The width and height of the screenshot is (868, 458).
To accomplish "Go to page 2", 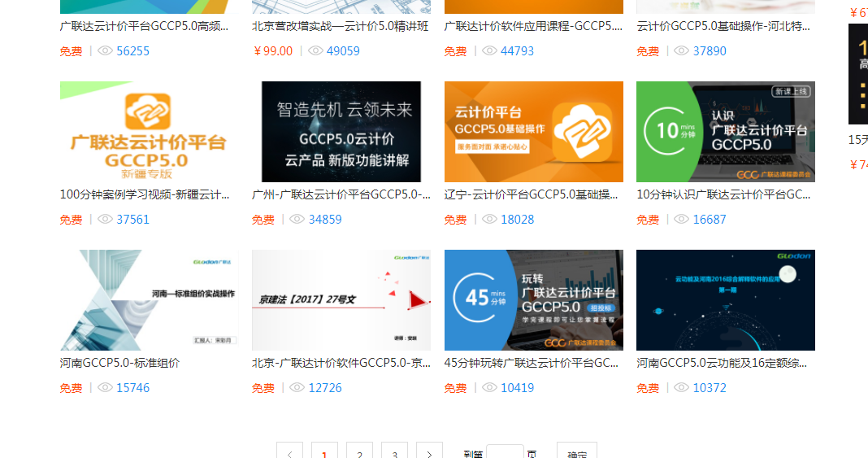I will point(359,451).
